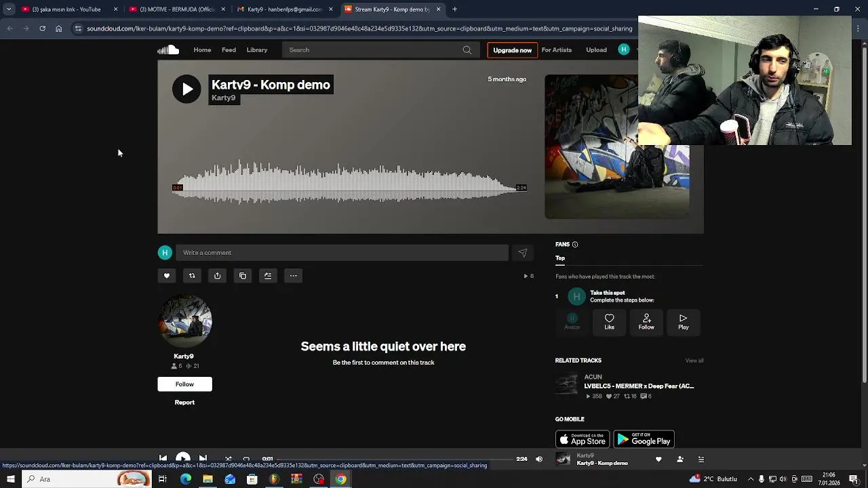Add track to Next up queue icon
The image size is (868, 488).
[268, 276]
